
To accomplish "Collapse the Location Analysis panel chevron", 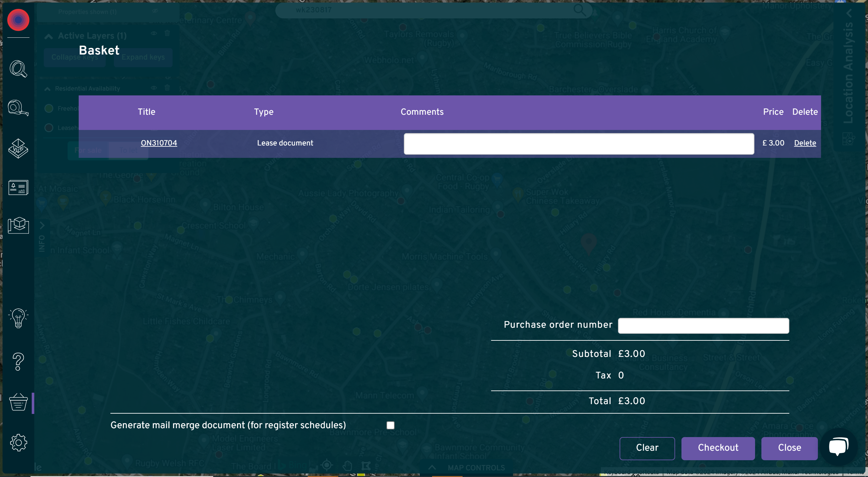I will 849,13.
